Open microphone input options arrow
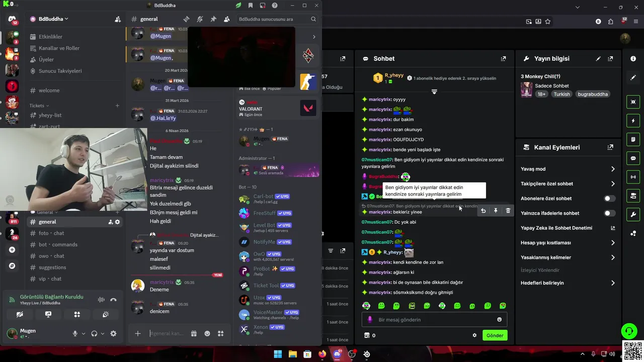Image resolution: width=644 pixels, height=362 pixels. [84, 333]
